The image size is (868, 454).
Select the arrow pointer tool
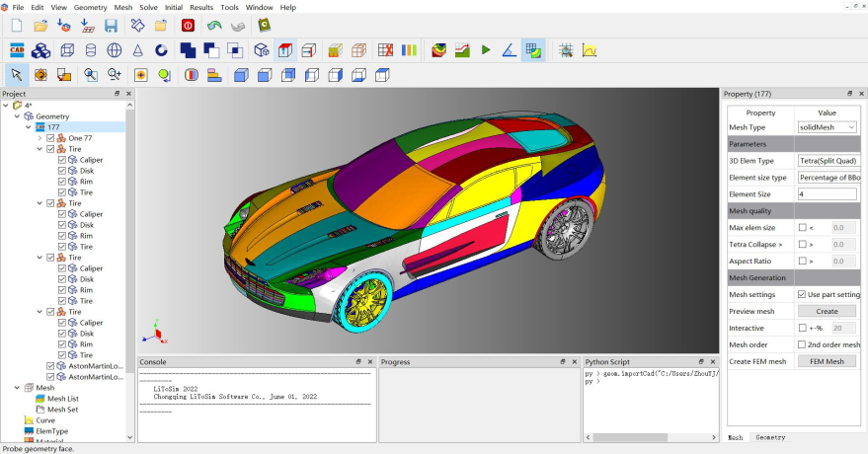pyautogui.click(x=17, y=75)
